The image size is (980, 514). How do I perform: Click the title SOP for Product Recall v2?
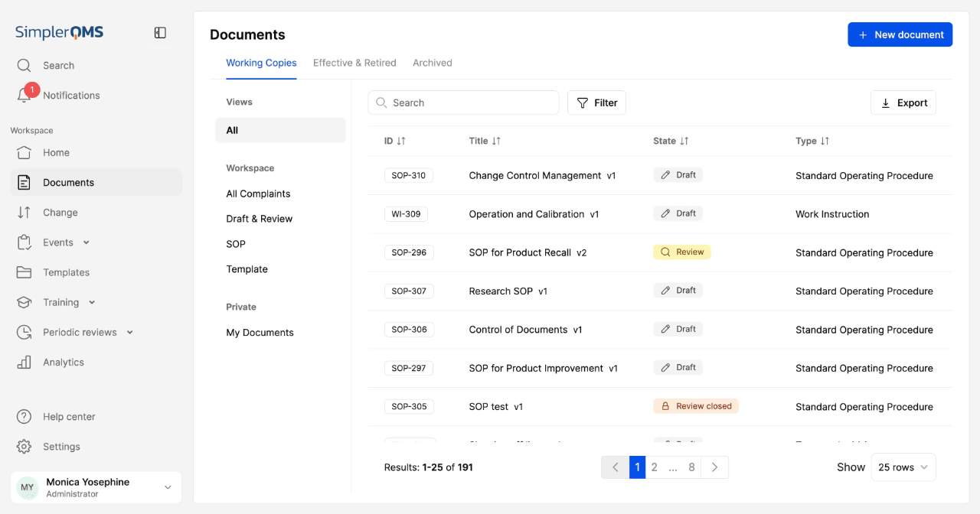[x=528, y=252]
